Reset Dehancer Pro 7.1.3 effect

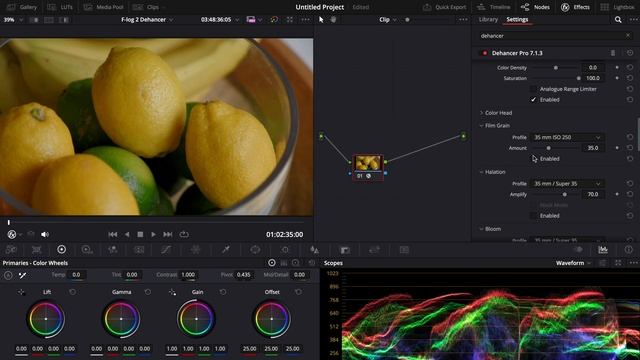tap(630, 53)
